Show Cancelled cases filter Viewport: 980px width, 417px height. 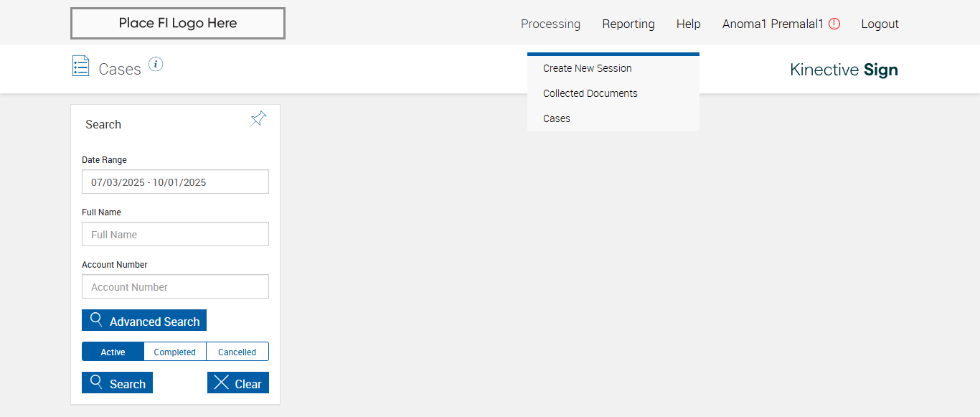coord(237,352)
